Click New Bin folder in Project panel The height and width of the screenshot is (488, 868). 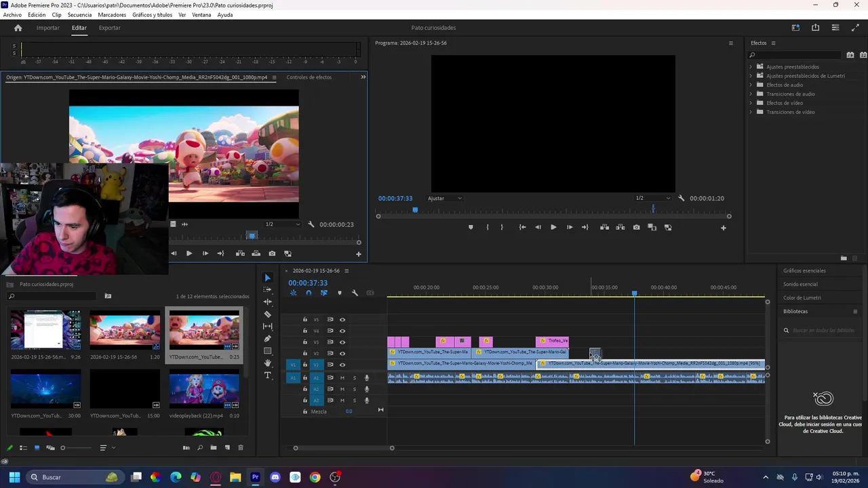point(213,447)
